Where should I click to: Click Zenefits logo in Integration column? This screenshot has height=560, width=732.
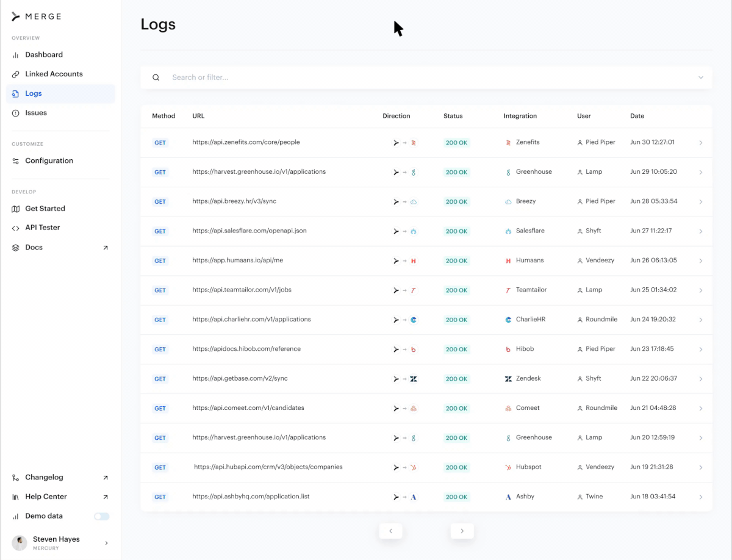508,143
